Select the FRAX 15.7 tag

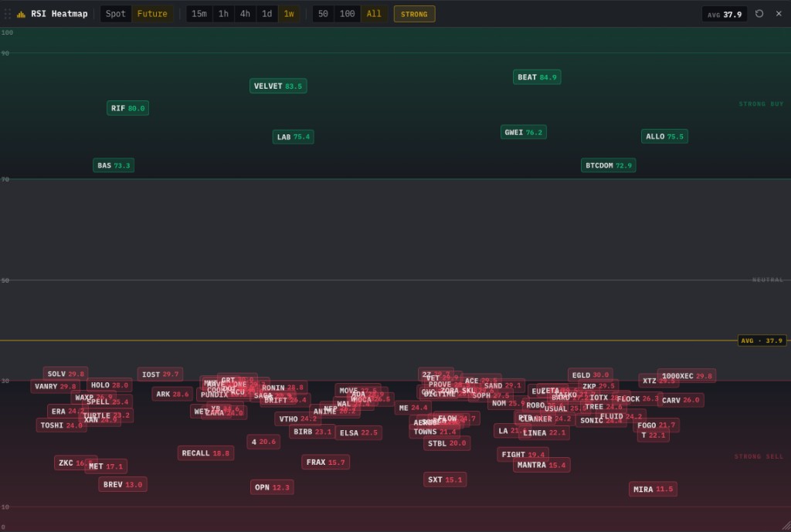coord(325,462)
